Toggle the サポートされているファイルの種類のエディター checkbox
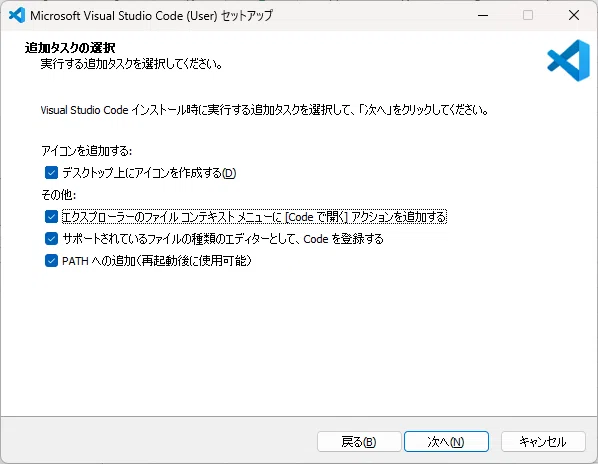This screenshot has width=598, height=464. [51, 239]
